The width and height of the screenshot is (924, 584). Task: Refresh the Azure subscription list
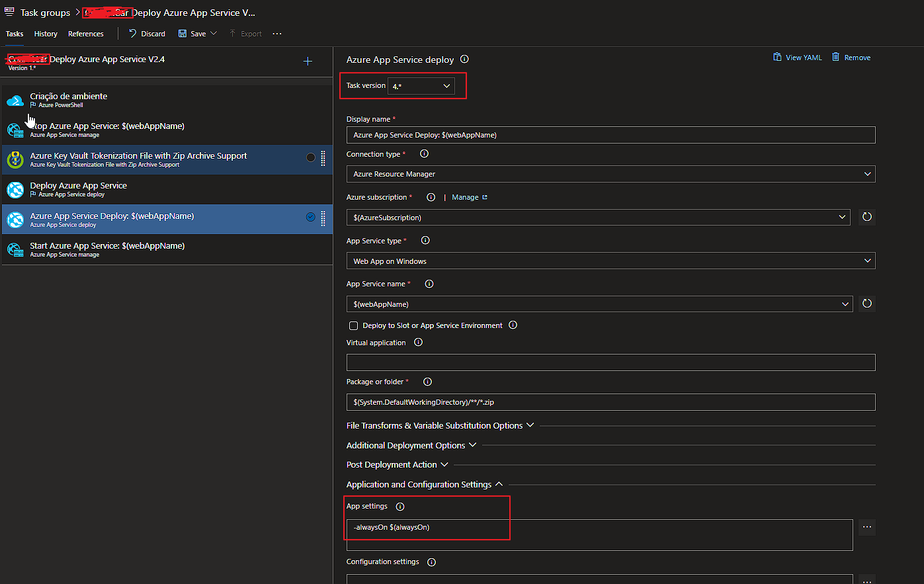(x=866, y=216)
